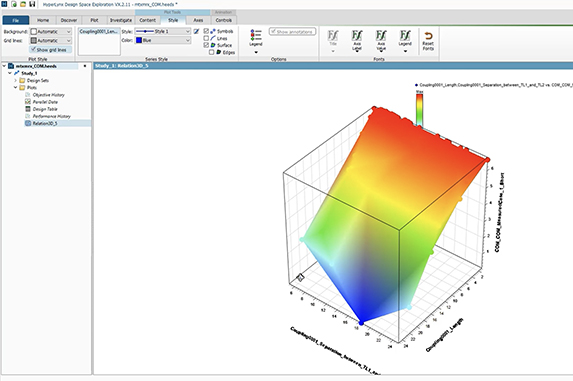Select the Relation3D_5 plot
573x381 pixels.
tap(45, 123)
